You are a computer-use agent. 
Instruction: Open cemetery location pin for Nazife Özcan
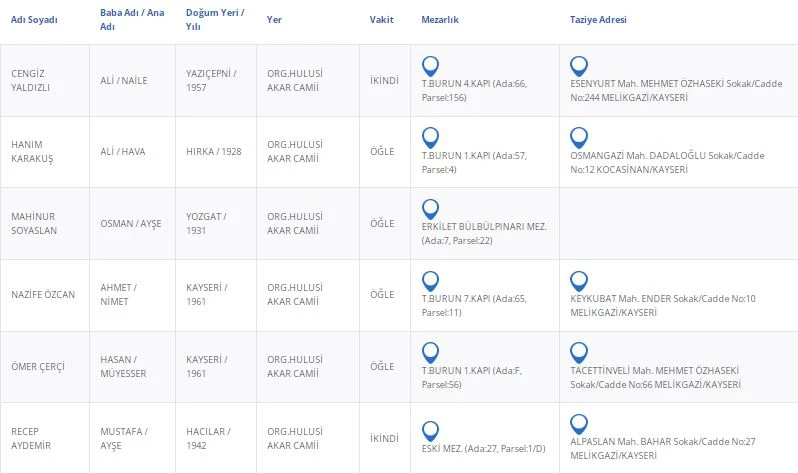click(431, 281)
